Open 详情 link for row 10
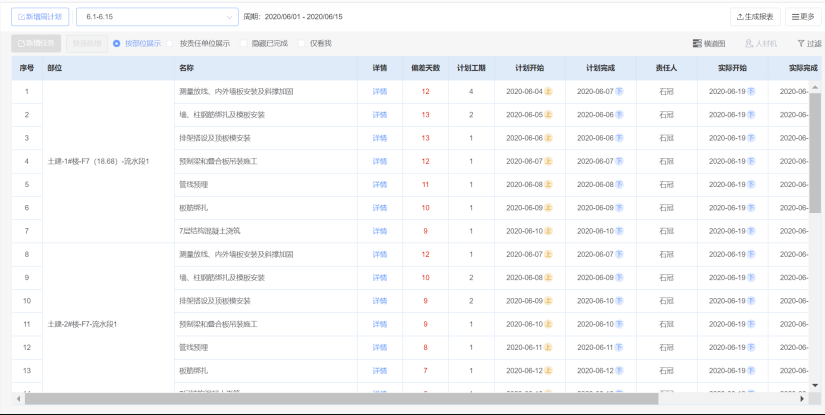This screenshot has width=825, height=415. [380, 301]
